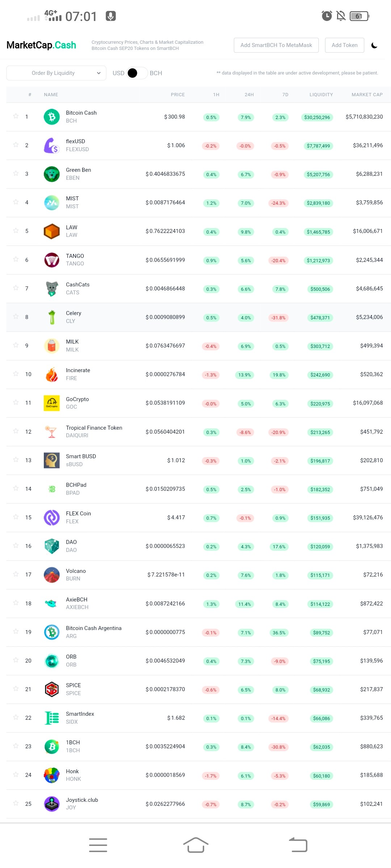Screen dimensions: 391x868
Task: Open the Order By Liquidity dropdown
Action: click(x=56, y=73)
